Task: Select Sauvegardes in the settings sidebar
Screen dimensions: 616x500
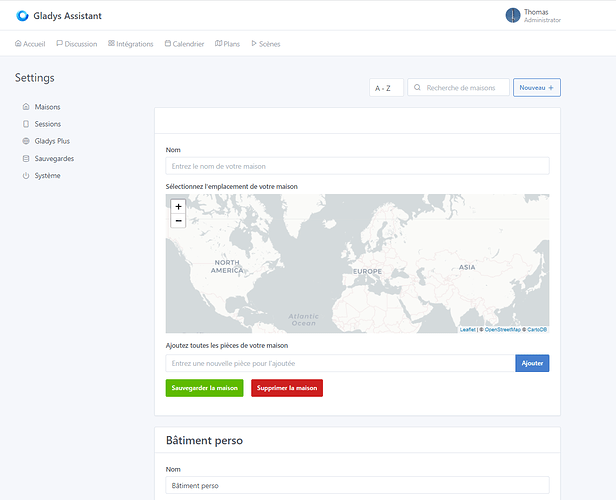Action: tap(48, 159)
